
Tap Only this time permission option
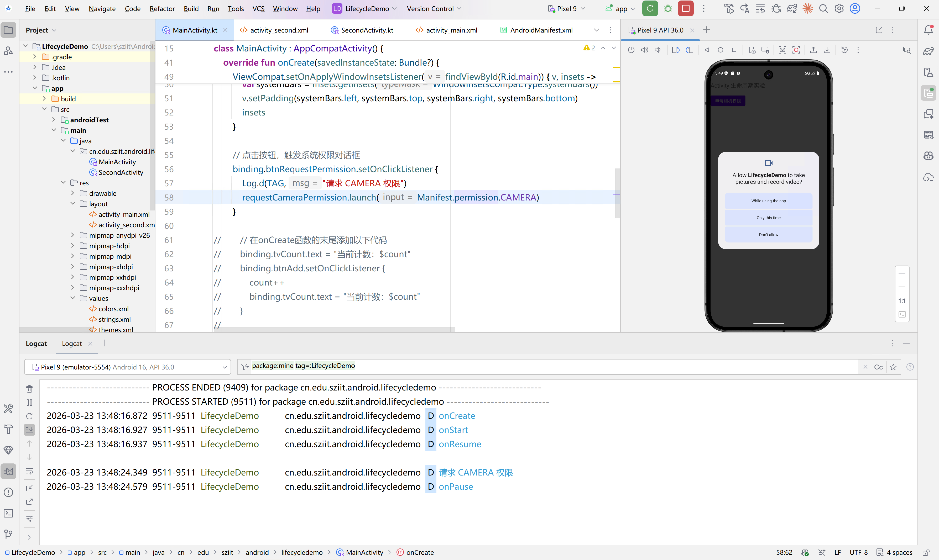(768, 218)
